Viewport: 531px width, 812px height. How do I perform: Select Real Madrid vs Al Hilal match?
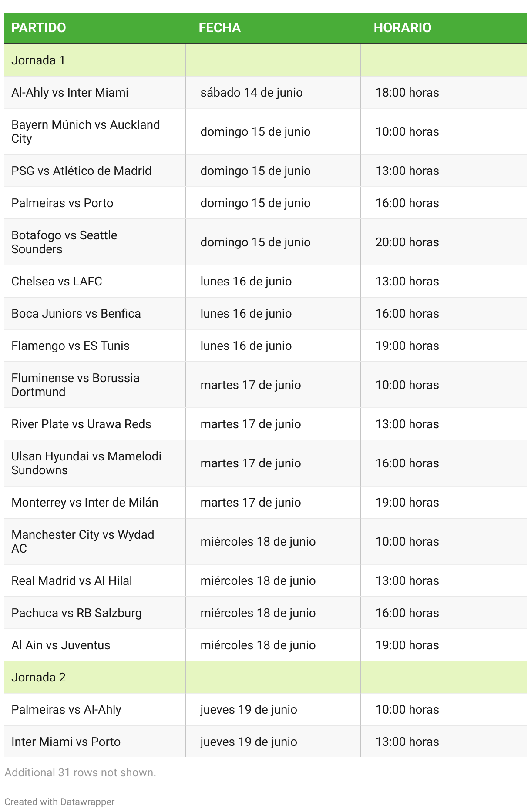point(72,580)
